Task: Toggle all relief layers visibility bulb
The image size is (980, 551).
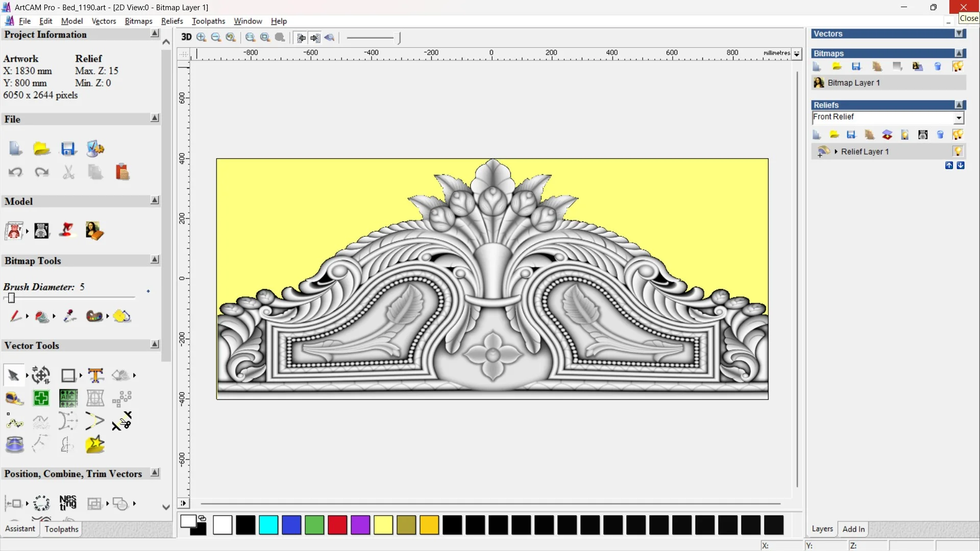Action: tap(958, 135)
